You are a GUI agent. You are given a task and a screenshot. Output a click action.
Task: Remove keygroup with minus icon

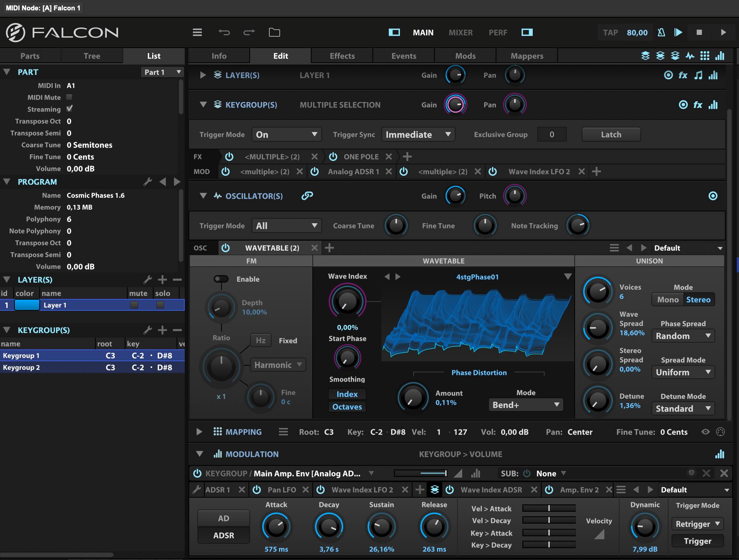(177, 330)
